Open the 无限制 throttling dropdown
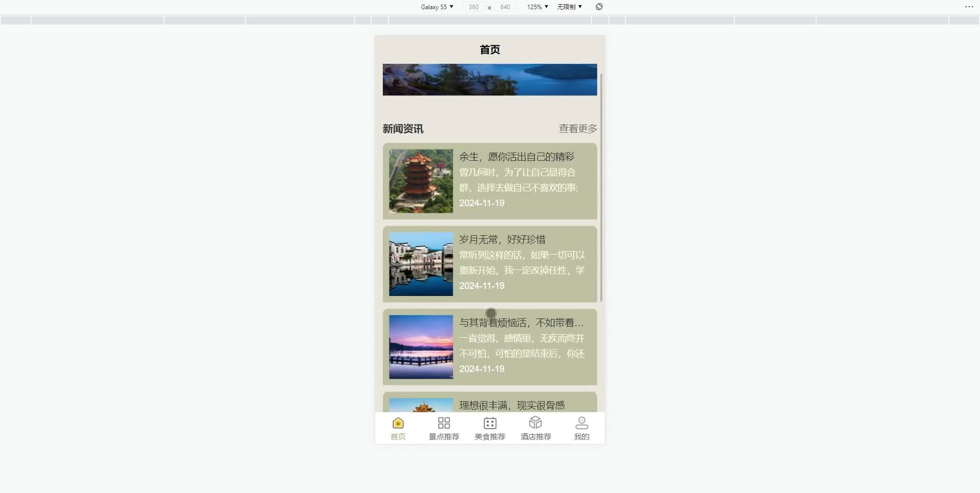980x493 pixels. click(569, 7)
